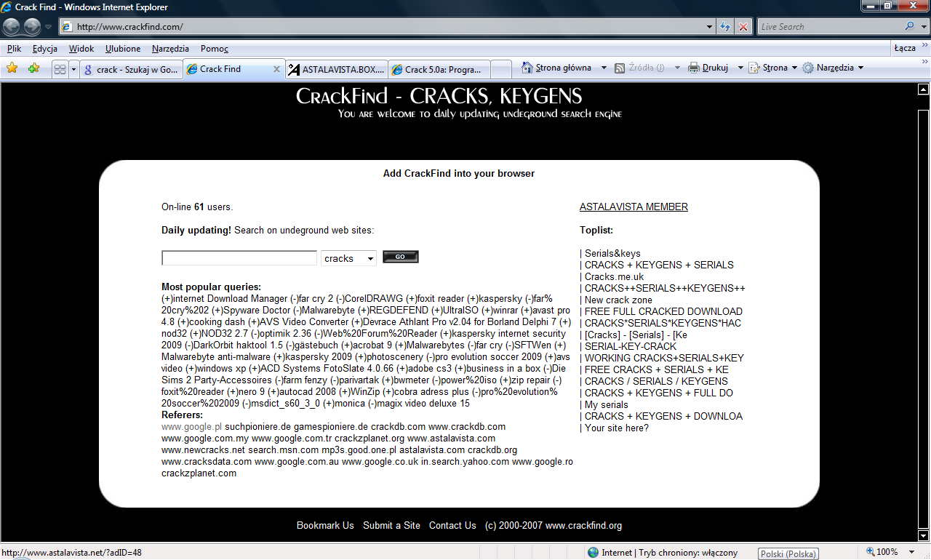The image size is (931, 560).
Task: Open the Strona page menu
Action: coord(773,68)
